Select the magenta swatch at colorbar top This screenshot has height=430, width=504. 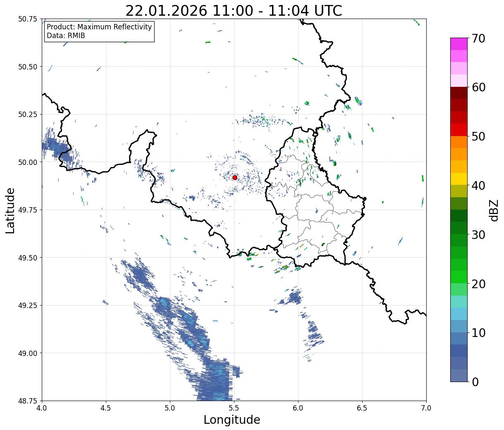[459, 44]
